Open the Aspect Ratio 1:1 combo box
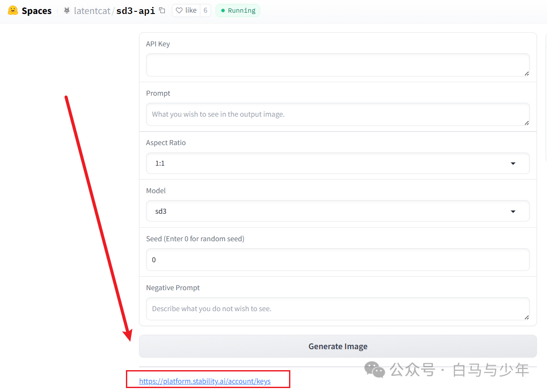 [x=338, y=163]
